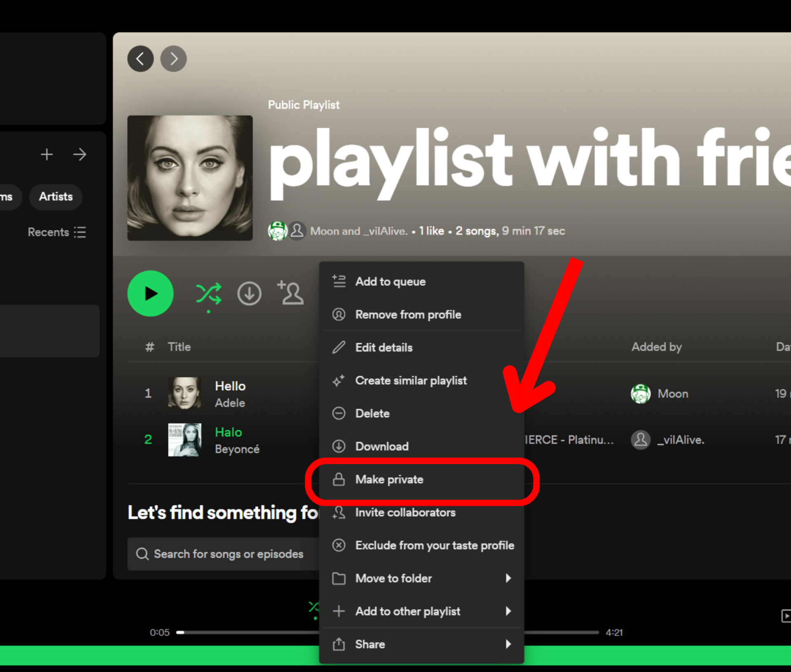Toggle the shuffle icon beside play
This screenshot has width=791, height=672.
click(x=208, y=294)
